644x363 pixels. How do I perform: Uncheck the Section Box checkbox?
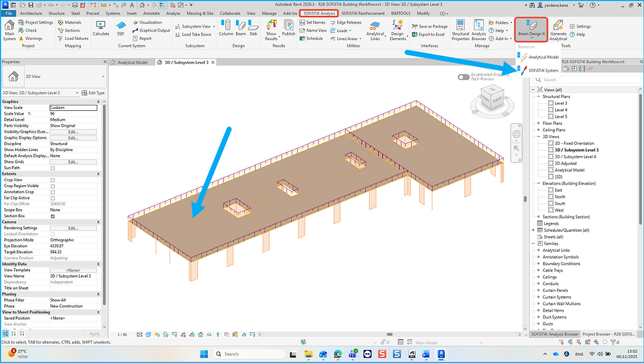click(x=53, y=216)
